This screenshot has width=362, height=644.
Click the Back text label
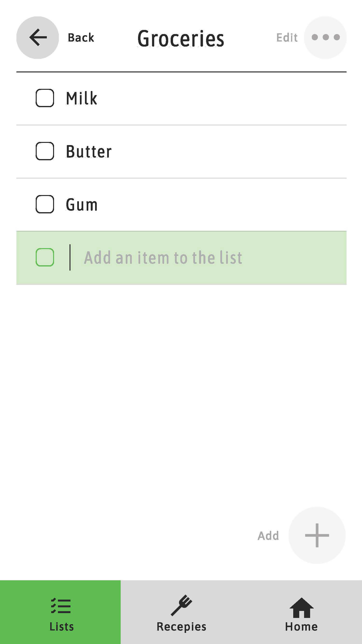click(81, 38)
